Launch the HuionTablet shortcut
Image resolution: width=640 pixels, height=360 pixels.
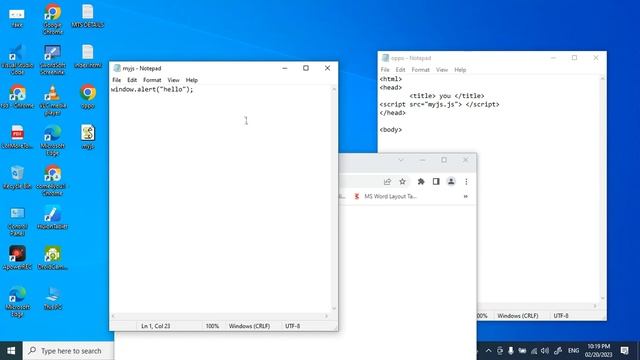tap(53, 217)
